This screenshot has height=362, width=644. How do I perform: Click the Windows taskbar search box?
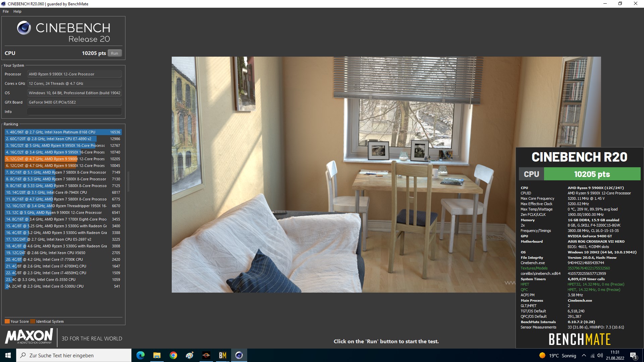74,355
